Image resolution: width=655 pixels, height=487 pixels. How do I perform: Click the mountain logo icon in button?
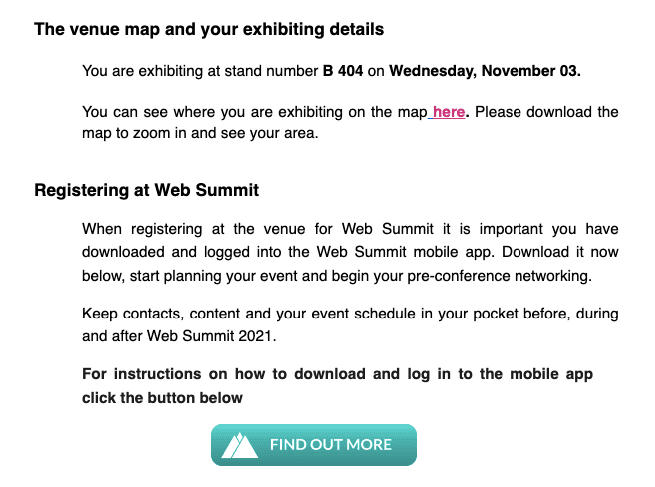239,445
